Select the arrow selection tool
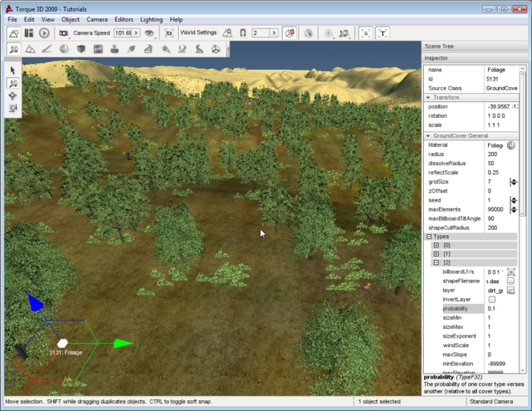Image resolution: width=532 pixels, height=411 pixels. (x=12, y=71)
